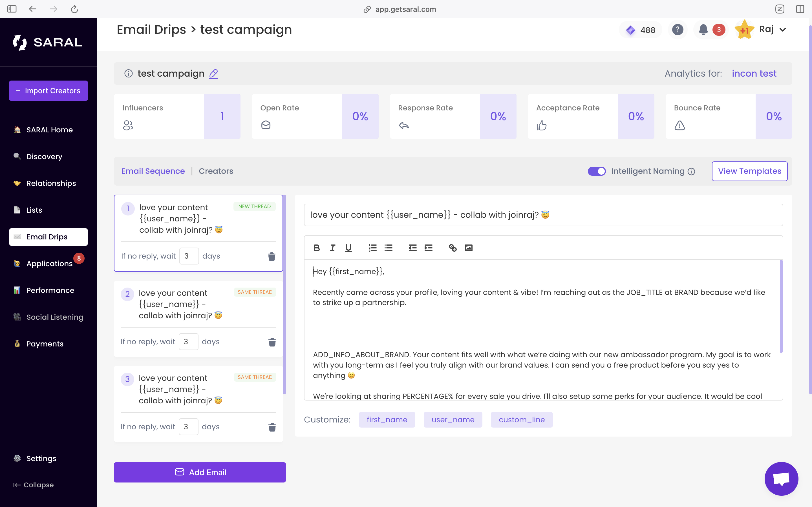Apply underline formatting in the toolbar

348,248
